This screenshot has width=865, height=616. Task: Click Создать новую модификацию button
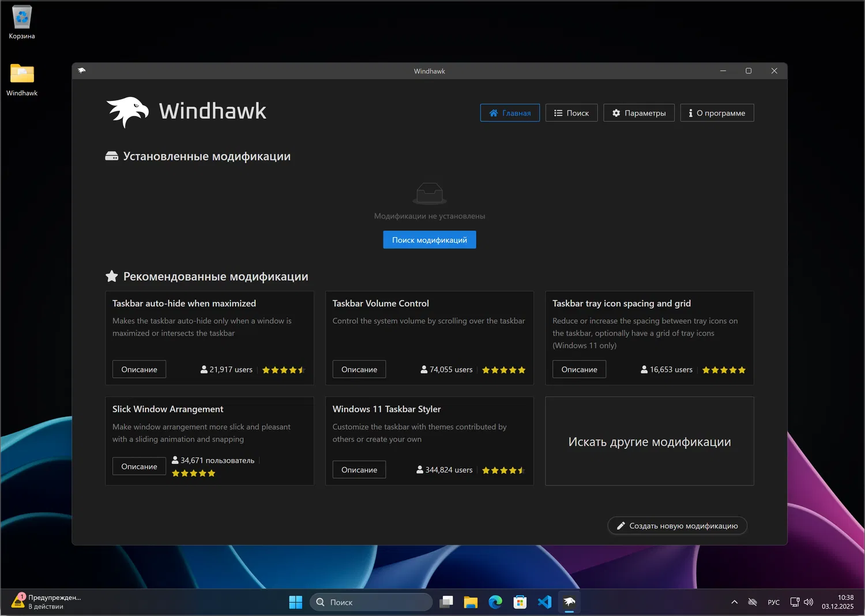coord(677,525)
